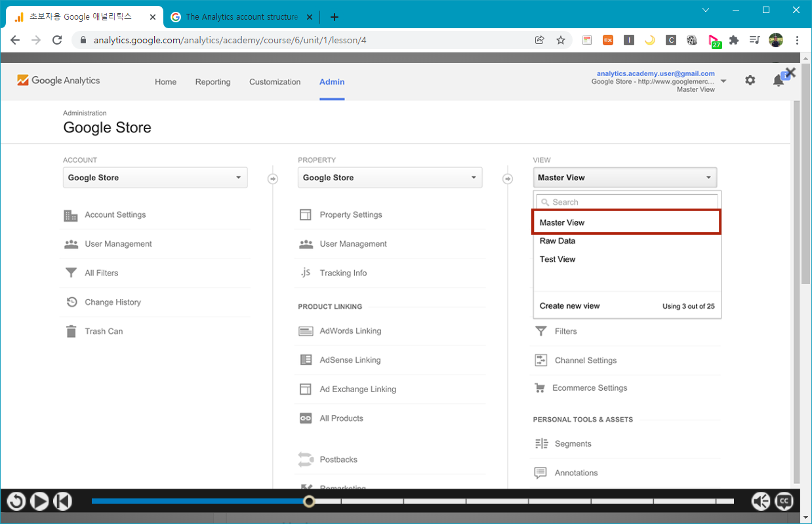Click the browser address bar URL
The height and width of the screenshot is (524, 812).
(x=230, y=40)
